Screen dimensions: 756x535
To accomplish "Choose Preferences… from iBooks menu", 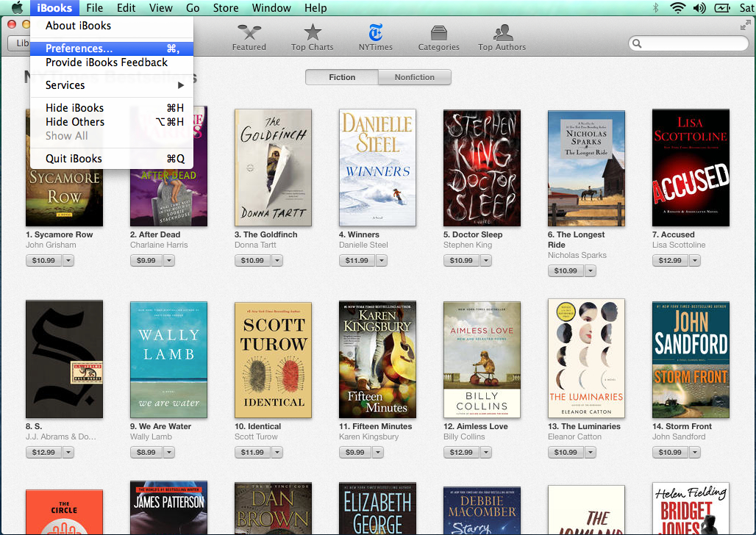I will pos(112,49).
